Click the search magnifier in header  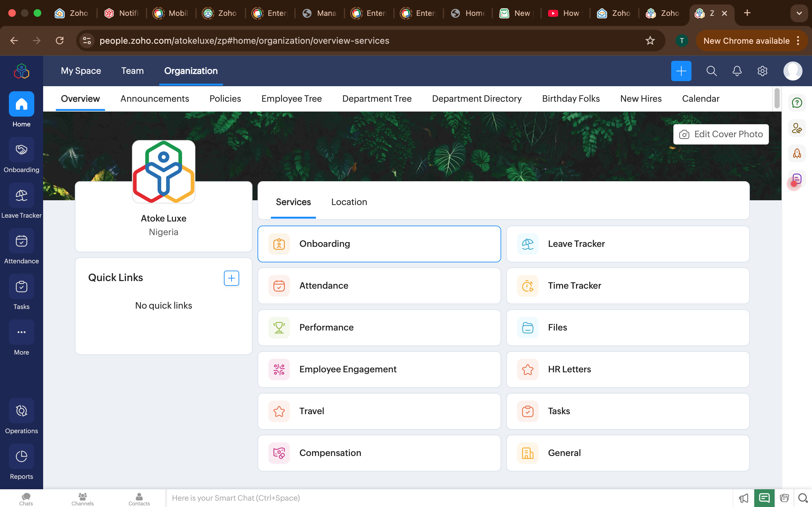click(711, 71)
